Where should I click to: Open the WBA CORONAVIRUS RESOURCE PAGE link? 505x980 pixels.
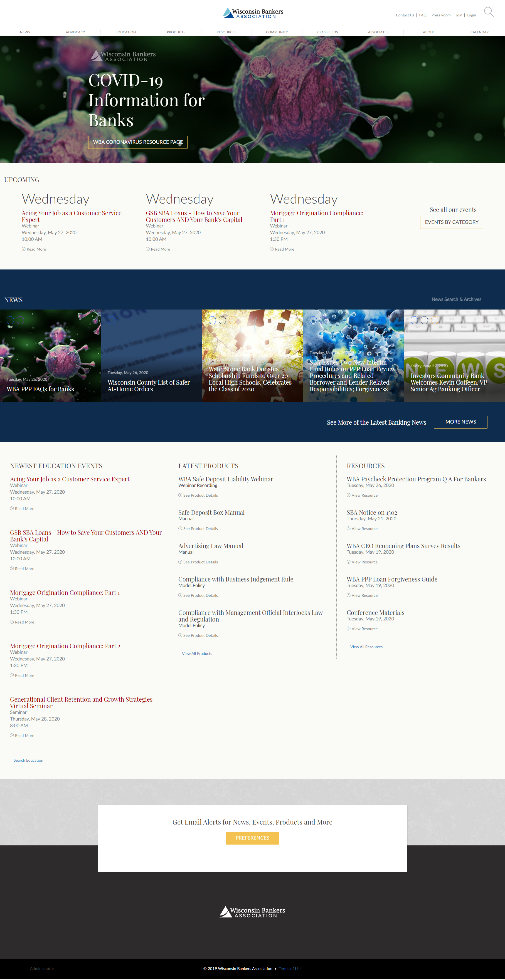point(137,142)
